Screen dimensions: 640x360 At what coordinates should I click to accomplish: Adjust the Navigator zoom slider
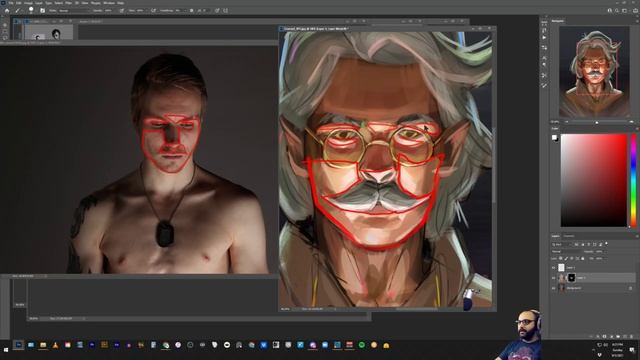click(x=596, y=122)
